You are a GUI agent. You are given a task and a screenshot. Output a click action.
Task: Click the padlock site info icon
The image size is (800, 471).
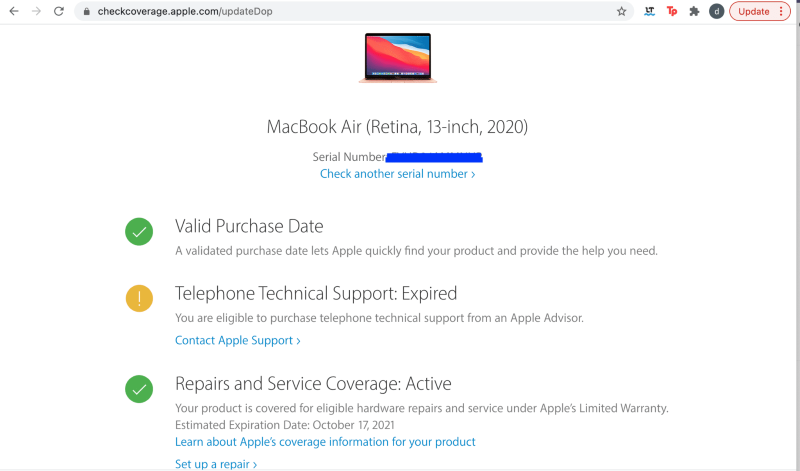click(x=87, y=12)
